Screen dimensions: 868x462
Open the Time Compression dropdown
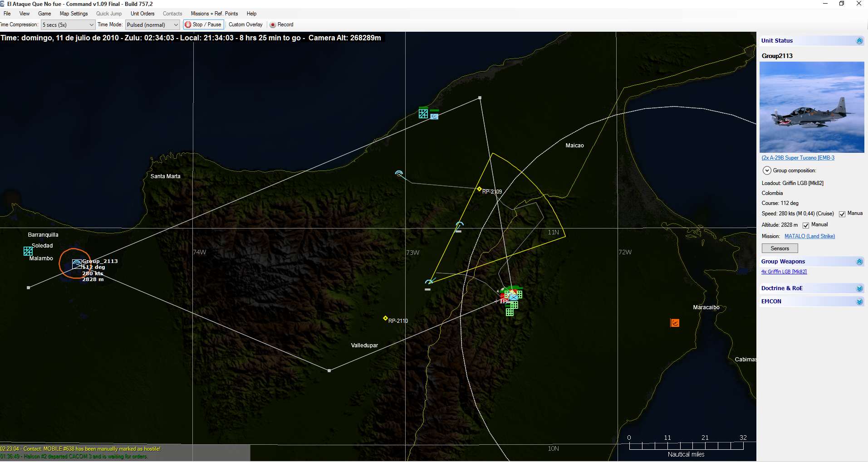pos(68,25)
